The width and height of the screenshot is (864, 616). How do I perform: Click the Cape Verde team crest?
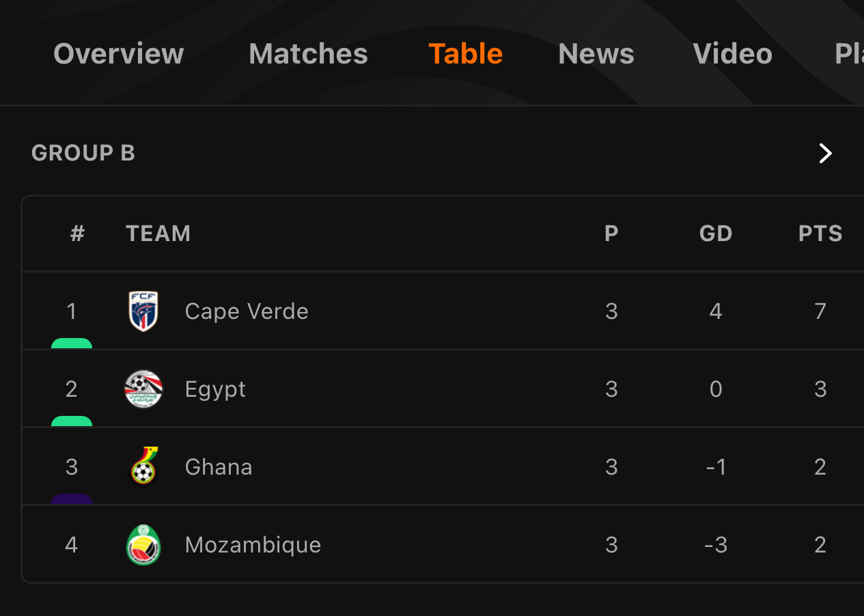coord(143,311)
